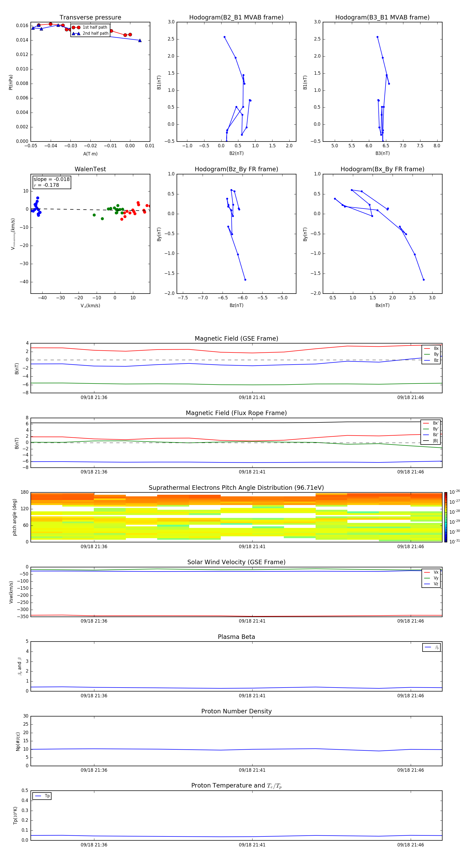Screen dimensions: 473x868
Task: Click the 'Np(#/cc)' axis label
Action: [18, 741]
